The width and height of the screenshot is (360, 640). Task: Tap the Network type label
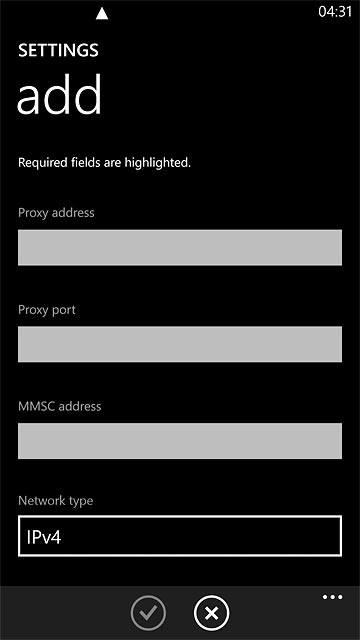56,501
